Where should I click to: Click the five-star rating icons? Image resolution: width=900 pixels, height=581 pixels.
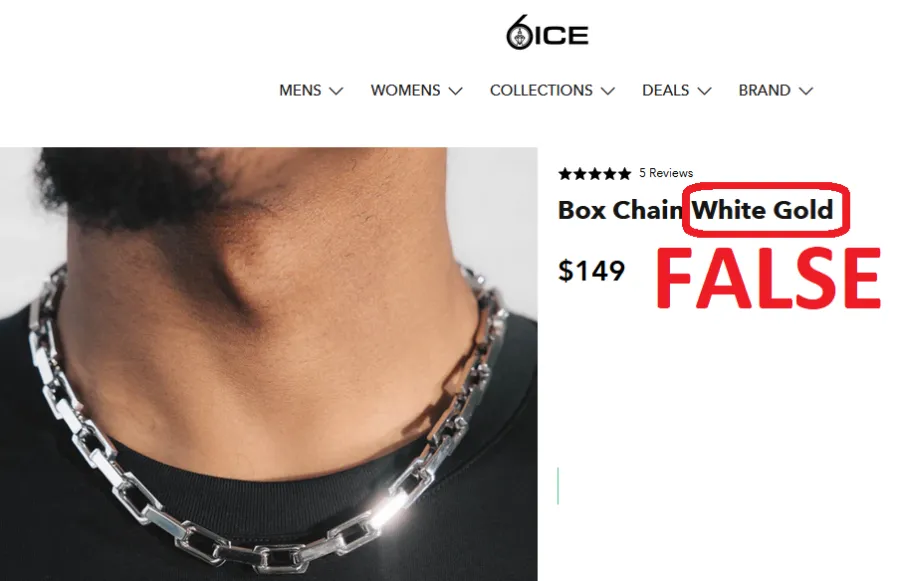(595, 173)
